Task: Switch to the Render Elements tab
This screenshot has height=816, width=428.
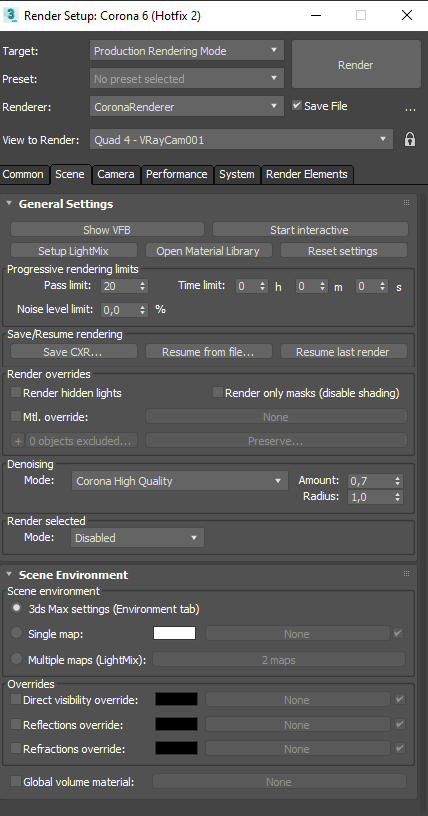Action: (307, 174)
